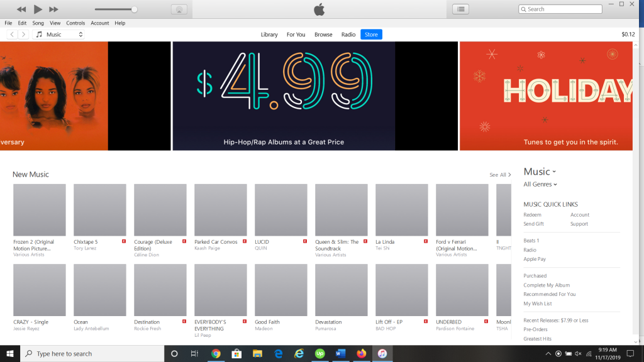Screen dimensions: 644x362
Task: Open File Explorer from the taskbar
Action: (257, 354)
